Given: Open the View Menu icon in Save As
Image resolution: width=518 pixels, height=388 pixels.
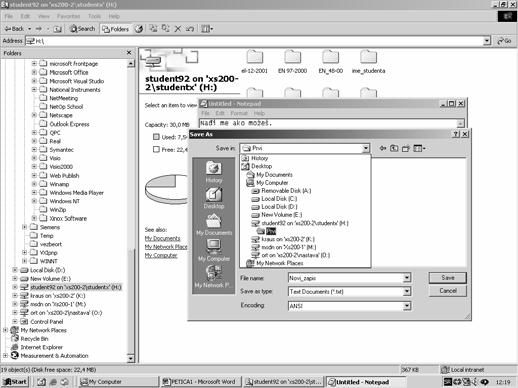Looking at the screenshot, I should (x=419, y=148).
